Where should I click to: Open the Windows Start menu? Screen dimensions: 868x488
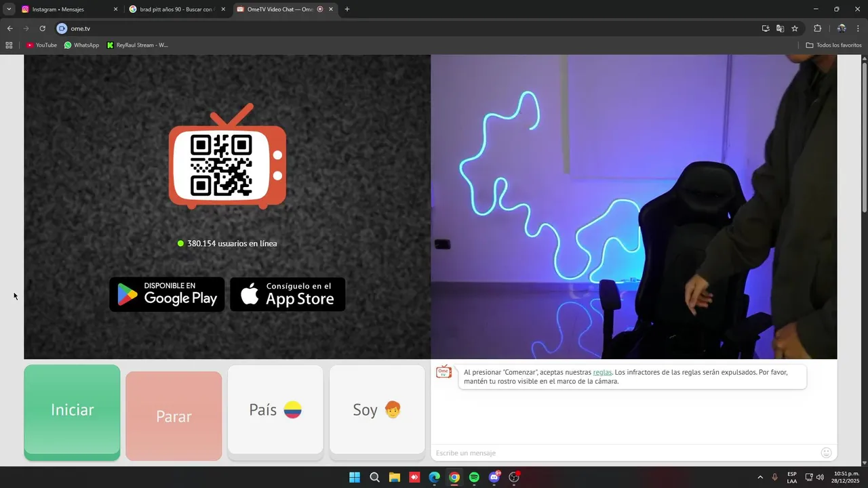click(x=355, y=477)
